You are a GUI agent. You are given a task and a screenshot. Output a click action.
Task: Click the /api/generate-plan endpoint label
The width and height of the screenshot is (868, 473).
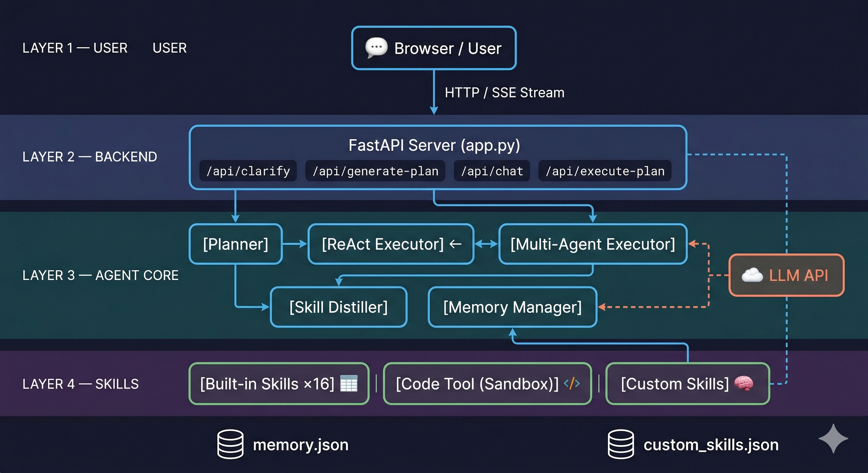[x=375, y=171]
